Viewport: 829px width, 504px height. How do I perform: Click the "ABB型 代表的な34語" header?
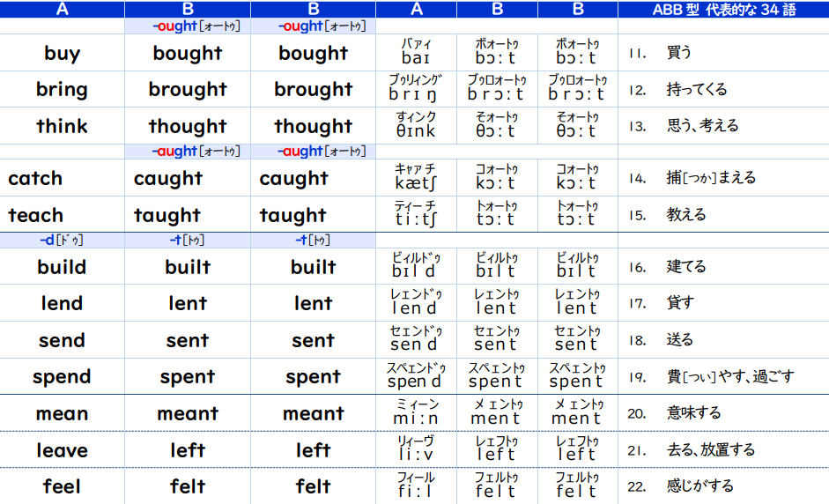point(722,10)
